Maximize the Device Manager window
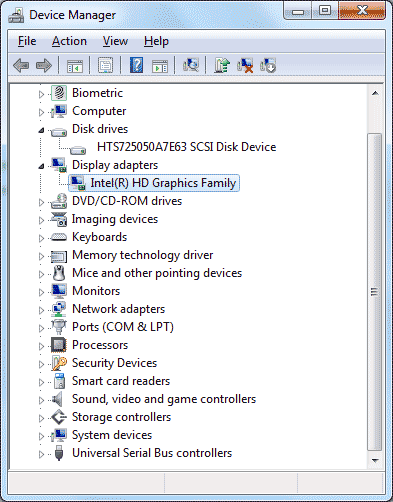This screenshot has width=393, height=502. pyautogui.click(x=325, y=11)
